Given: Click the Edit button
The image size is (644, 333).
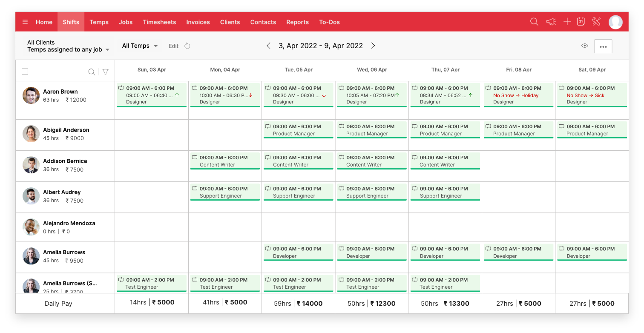Looking at the screenshot, I should 173,46.
